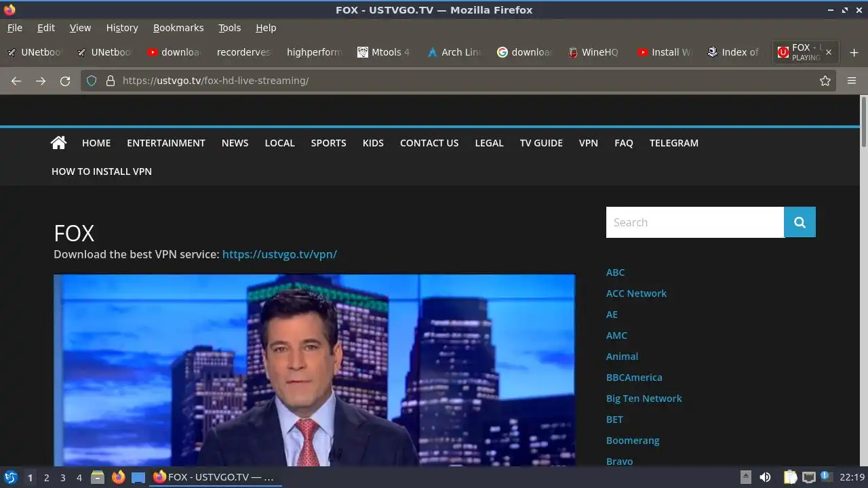This screenshot has height=488, width=868.
Task: Open a new tab with the plus icon
Action: 854,52
